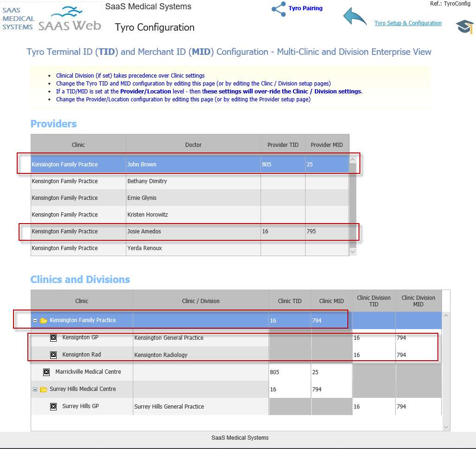Edit John Brown's Provider MID value 25
476x449 pixels.
tap(327, 165)
